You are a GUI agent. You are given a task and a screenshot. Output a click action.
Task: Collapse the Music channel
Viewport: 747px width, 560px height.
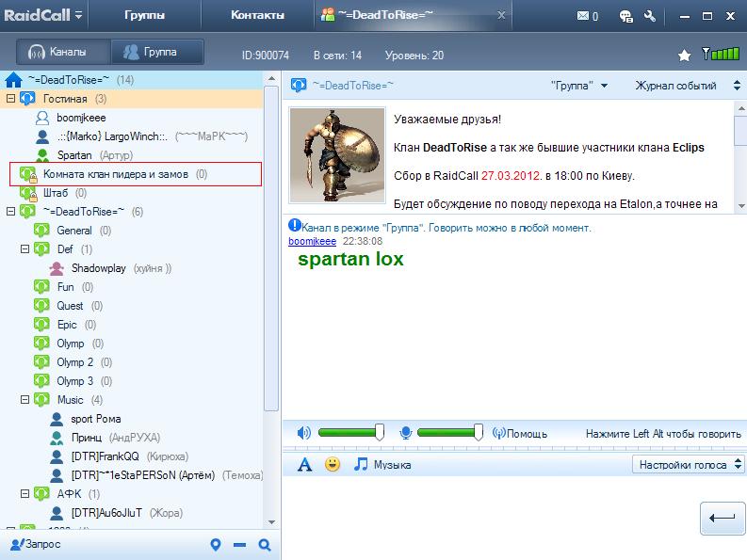(x=24, y=399)
